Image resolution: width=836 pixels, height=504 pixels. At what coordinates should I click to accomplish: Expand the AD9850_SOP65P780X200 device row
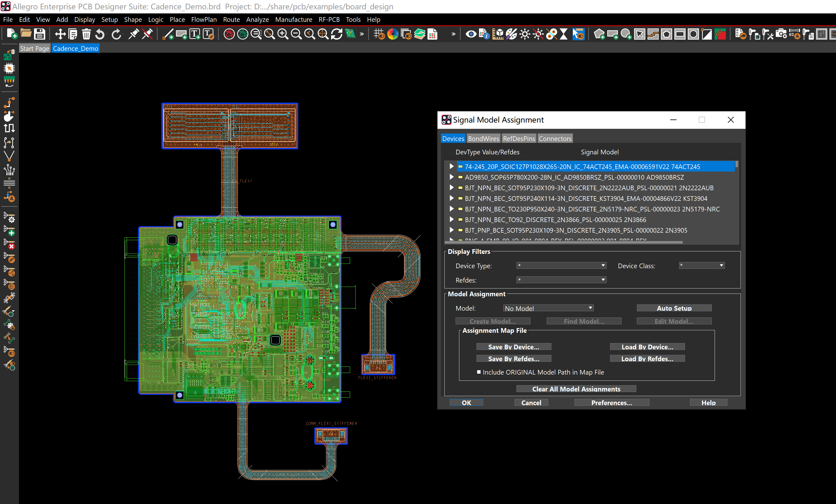pos(451,177)
